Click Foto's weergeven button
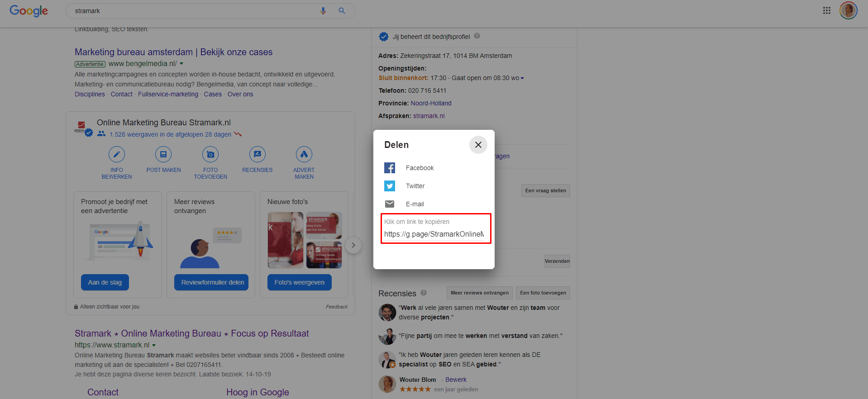Screen dimensions: 868x399 299,282
